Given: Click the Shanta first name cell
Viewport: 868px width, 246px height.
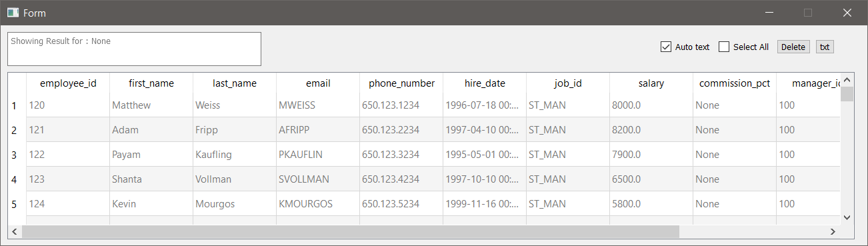Looking at the screenshot, I should point(151,179).
